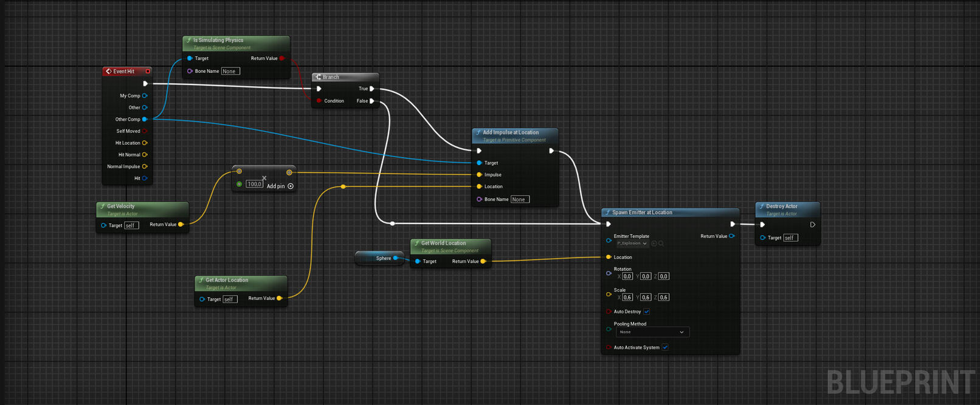Click the Destroy Actor output execution pin
This screenshot has height=405, width=980.
click(813, 225)
